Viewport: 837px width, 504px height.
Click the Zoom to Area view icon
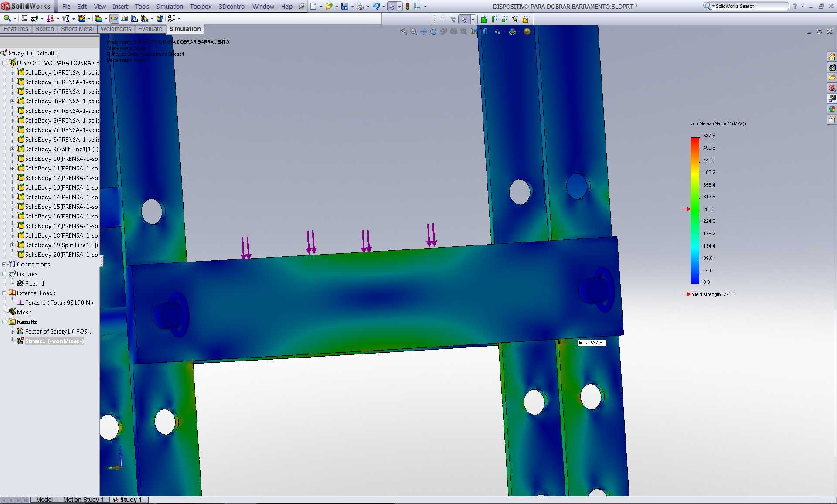(x=414, y=31)
